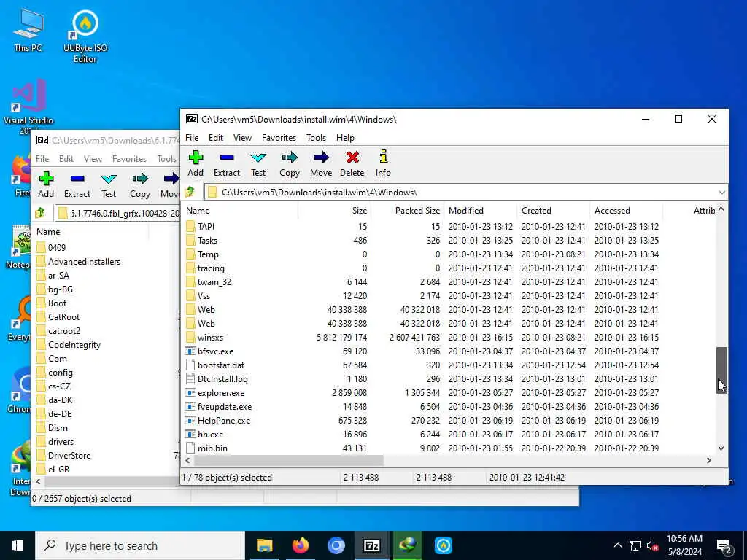Click Internet Download Manager taskbar icon
The height and width of the screenshot is (560, 747).
click(407, 545)
